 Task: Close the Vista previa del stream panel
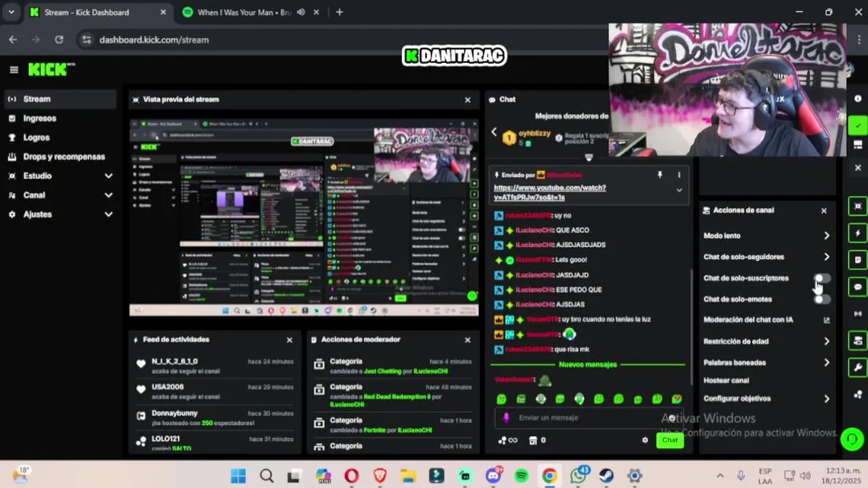[x=467, y=100]
